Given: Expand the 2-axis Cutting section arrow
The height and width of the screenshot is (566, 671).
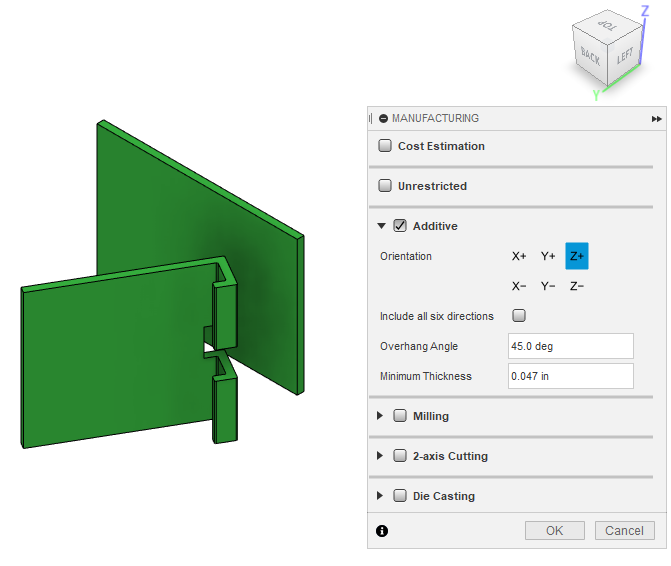Looking at the screenshot, I should coord(380,456).
